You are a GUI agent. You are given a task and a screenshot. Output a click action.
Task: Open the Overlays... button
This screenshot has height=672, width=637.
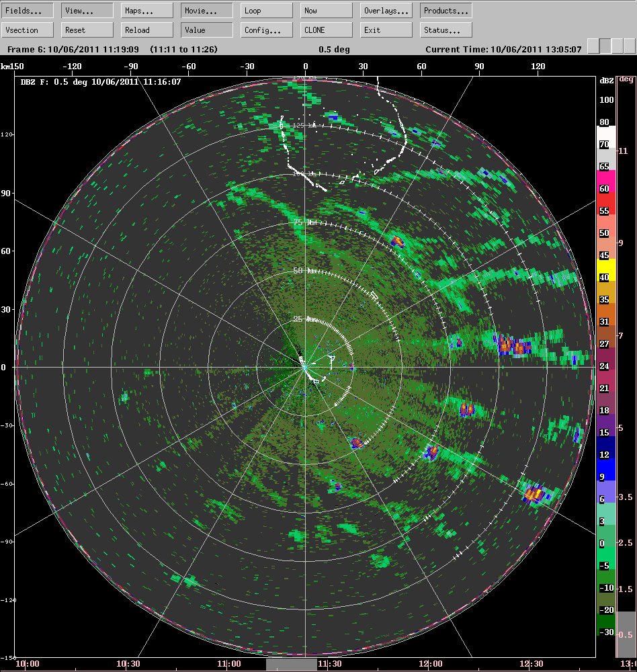pos(386,11)
